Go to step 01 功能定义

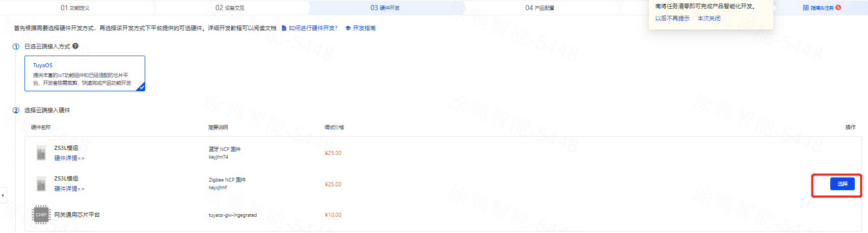point(75,8)
